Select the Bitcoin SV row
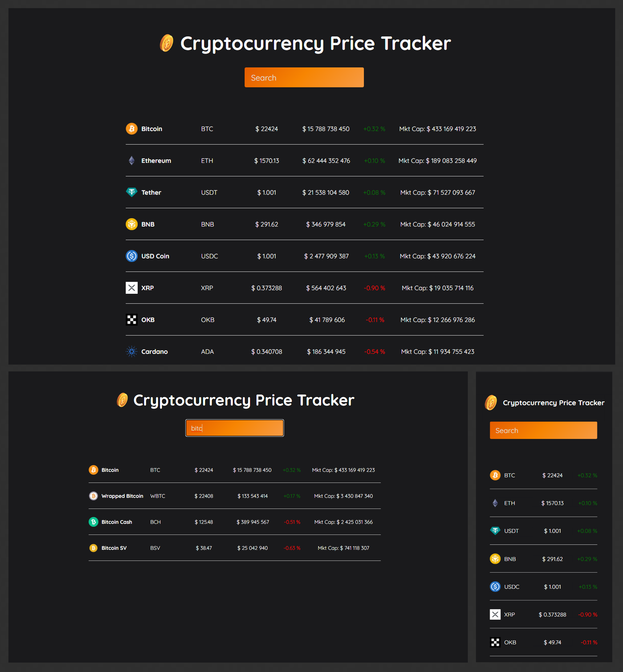The image size is (623, 672). click(234, 548)
